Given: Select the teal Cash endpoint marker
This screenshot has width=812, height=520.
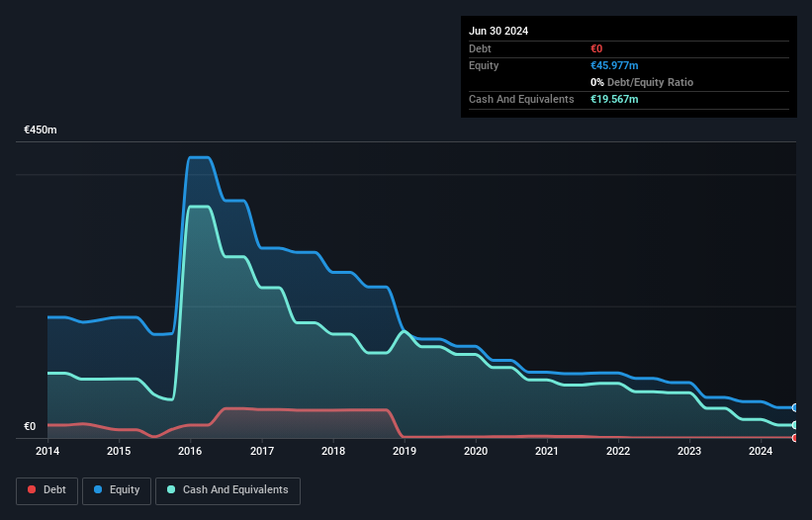Looking at the screenshot, I should point(795,425).
